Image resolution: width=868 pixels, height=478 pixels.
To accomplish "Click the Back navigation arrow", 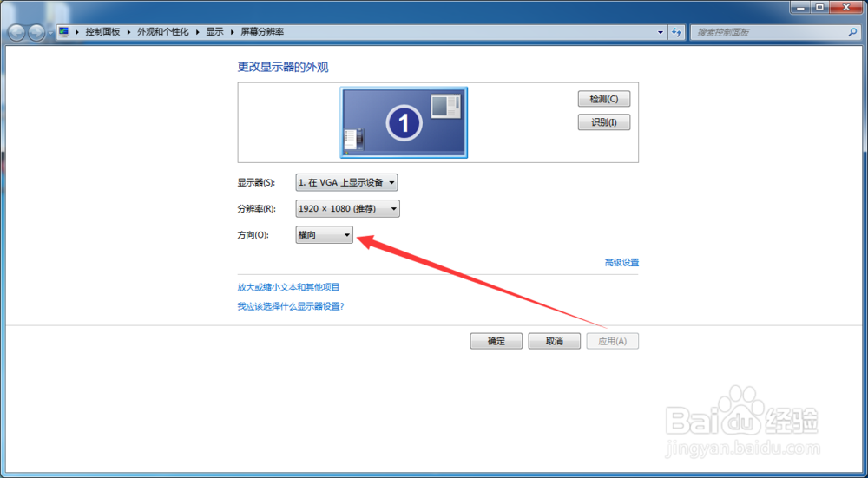I will pos(16,33).
